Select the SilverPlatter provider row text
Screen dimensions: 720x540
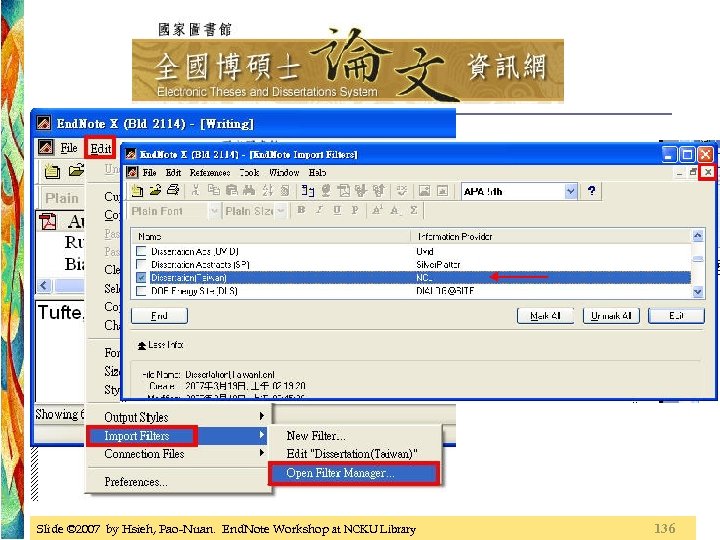438,264
